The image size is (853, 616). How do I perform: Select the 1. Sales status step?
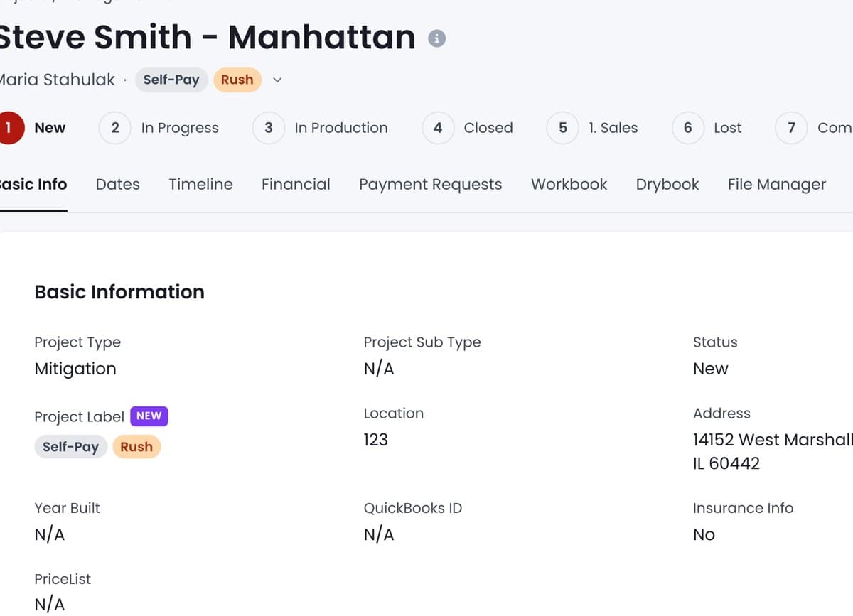tap(593, 128)
